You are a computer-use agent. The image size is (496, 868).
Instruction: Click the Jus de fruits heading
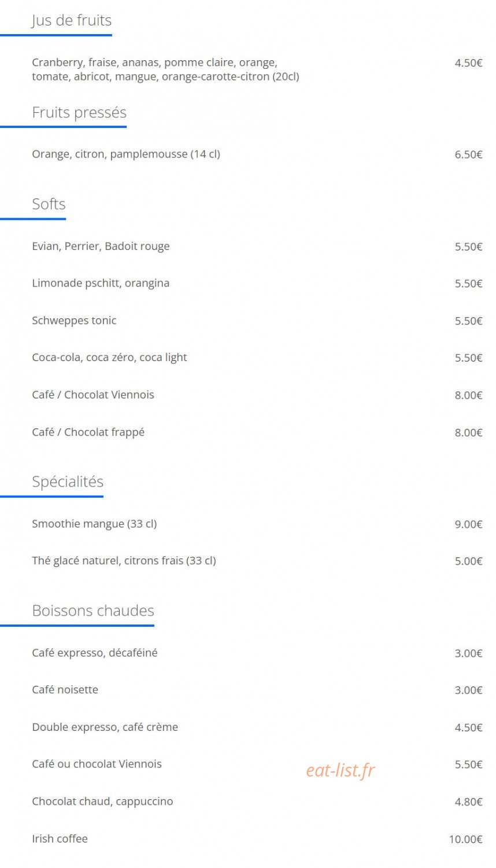tap(72, 20)
